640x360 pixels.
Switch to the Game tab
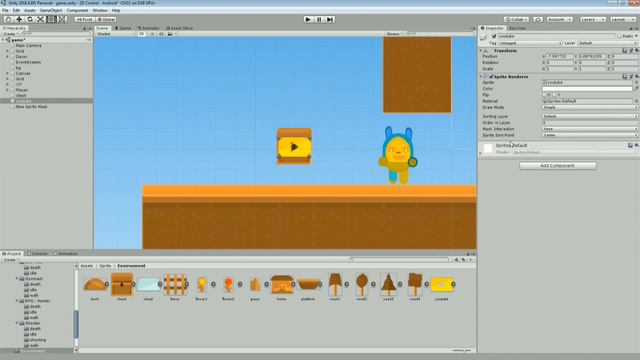[x=123, y=28]
